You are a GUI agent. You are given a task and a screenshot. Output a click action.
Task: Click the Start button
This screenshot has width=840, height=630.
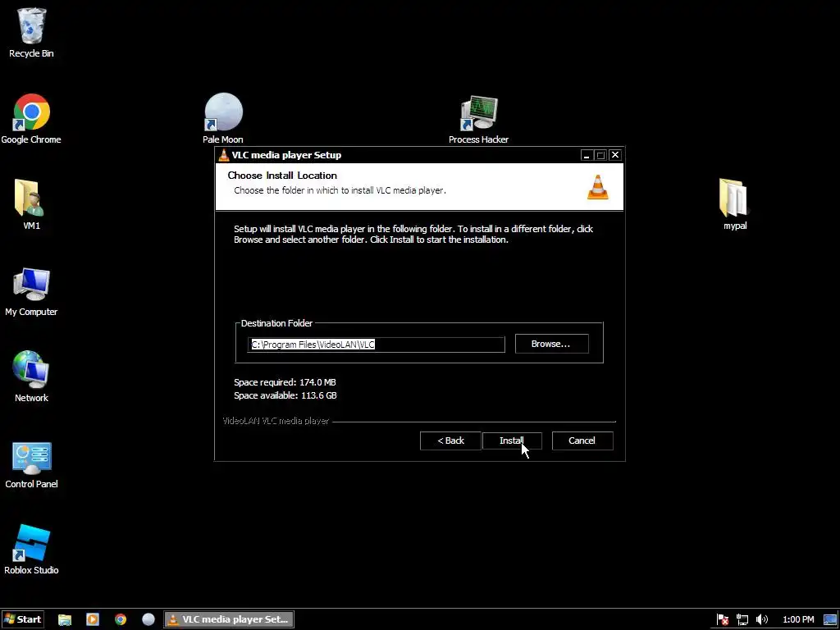point(22,619)
